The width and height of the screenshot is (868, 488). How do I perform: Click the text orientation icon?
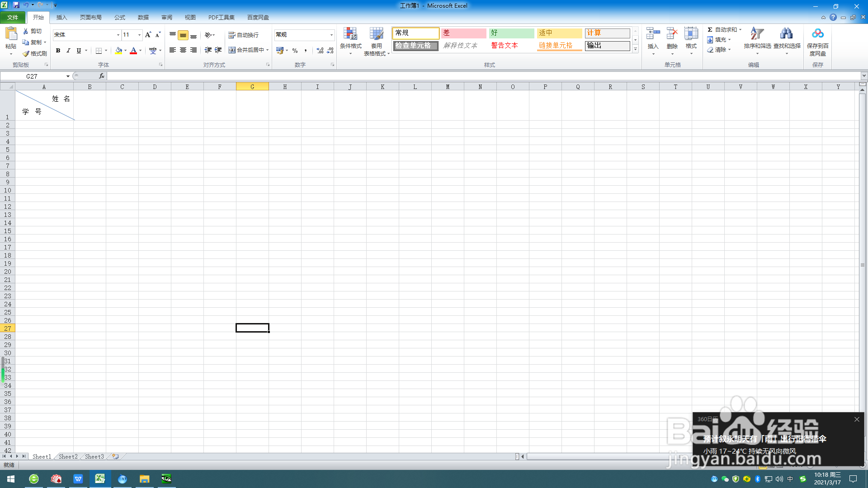tap(208, 35)
